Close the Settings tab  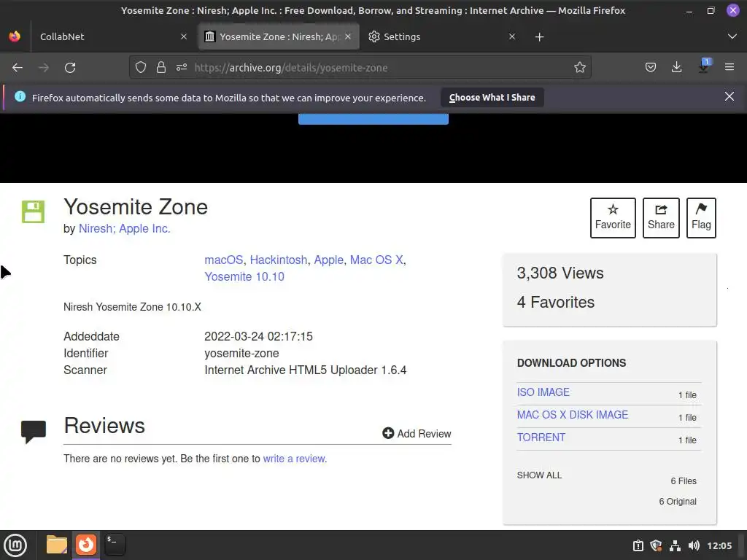pos(512,36)
